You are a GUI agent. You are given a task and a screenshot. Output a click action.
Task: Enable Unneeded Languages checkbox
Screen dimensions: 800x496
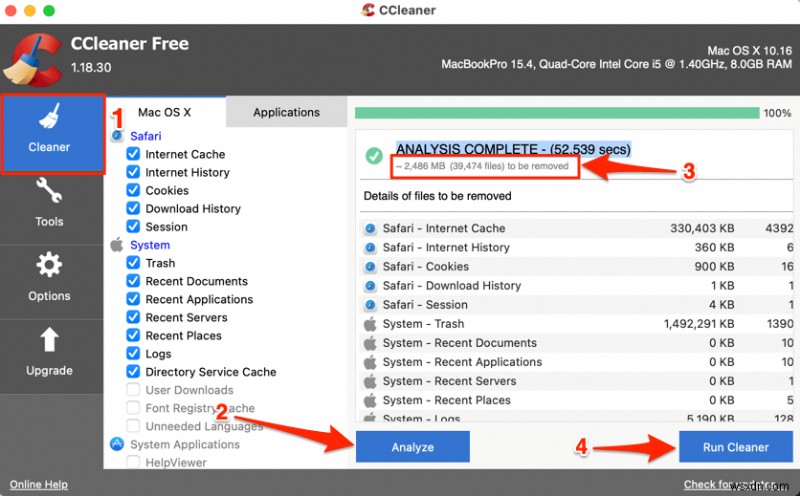point(133,426)
